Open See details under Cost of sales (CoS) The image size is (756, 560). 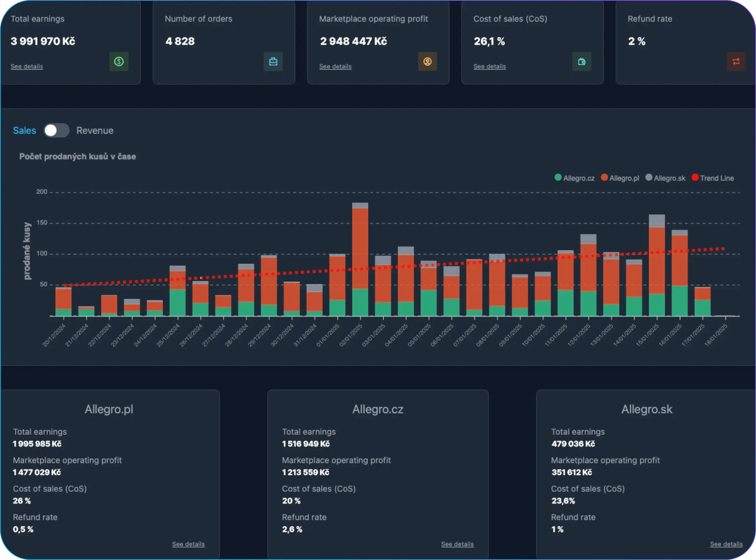click(x=490, y=66)
